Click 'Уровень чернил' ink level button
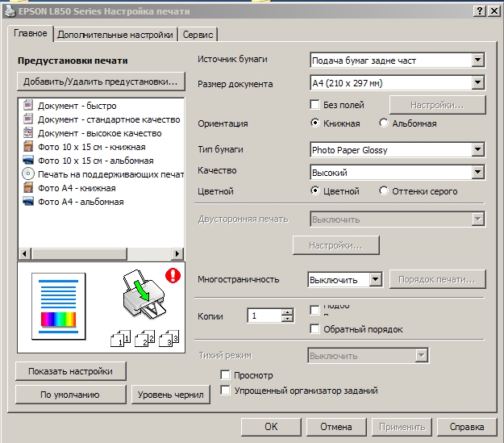The width and height of the screenshot is (504, 443). pos(171,395)
